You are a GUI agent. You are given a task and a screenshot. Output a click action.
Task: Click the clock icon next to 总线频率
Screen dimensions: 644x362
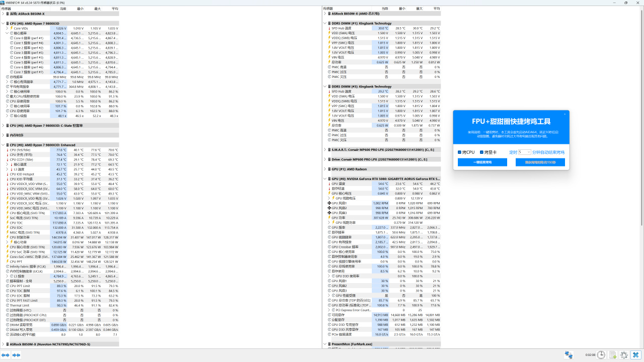[8, 77]
